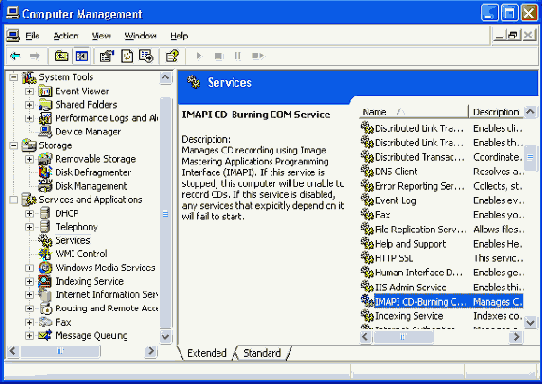Expand the DHCP node
Screen dimensions: 542x384
pyautogui.click(x=30, y=214)
